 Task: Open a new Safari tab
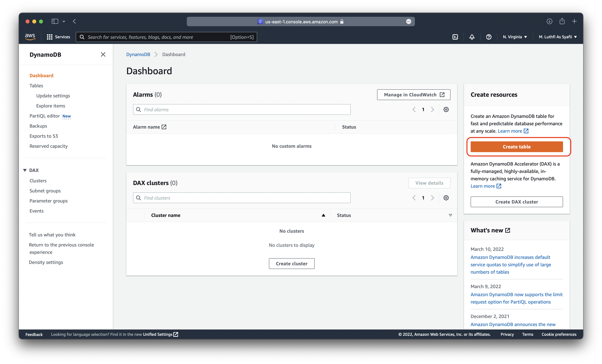click(x=574, y=21)
